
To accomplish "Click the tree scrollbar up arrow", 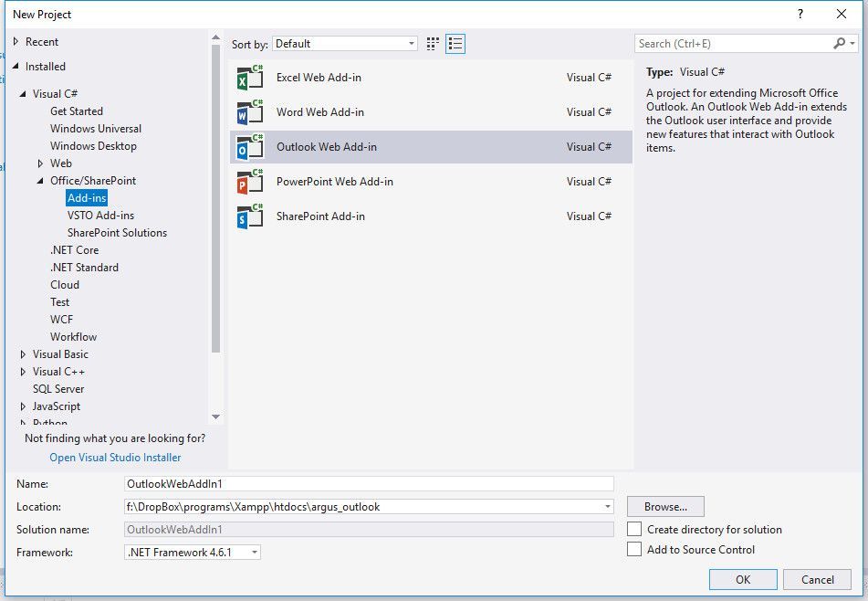I will (x=216, y=37).
